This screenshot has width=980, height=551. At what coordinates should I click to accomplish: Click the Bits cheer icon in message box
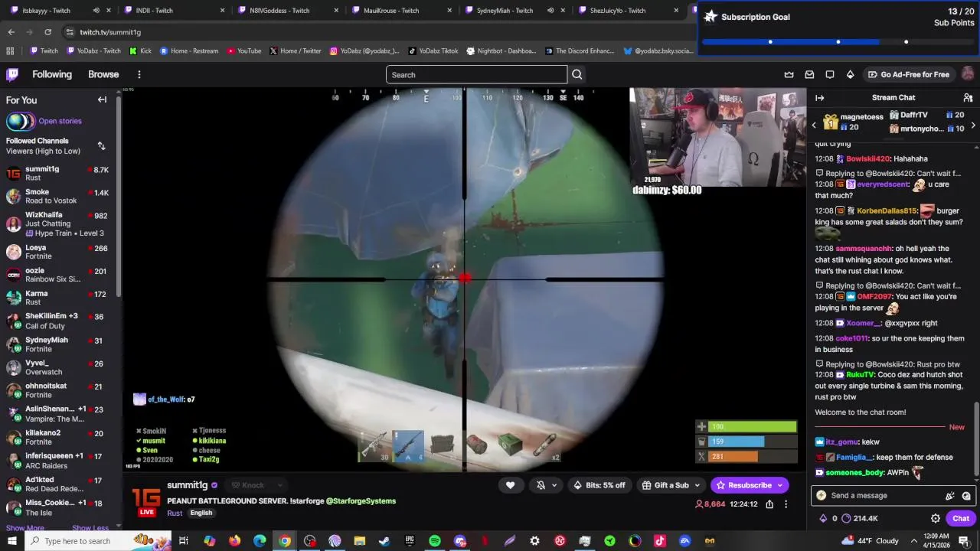(x=950, y=495)
